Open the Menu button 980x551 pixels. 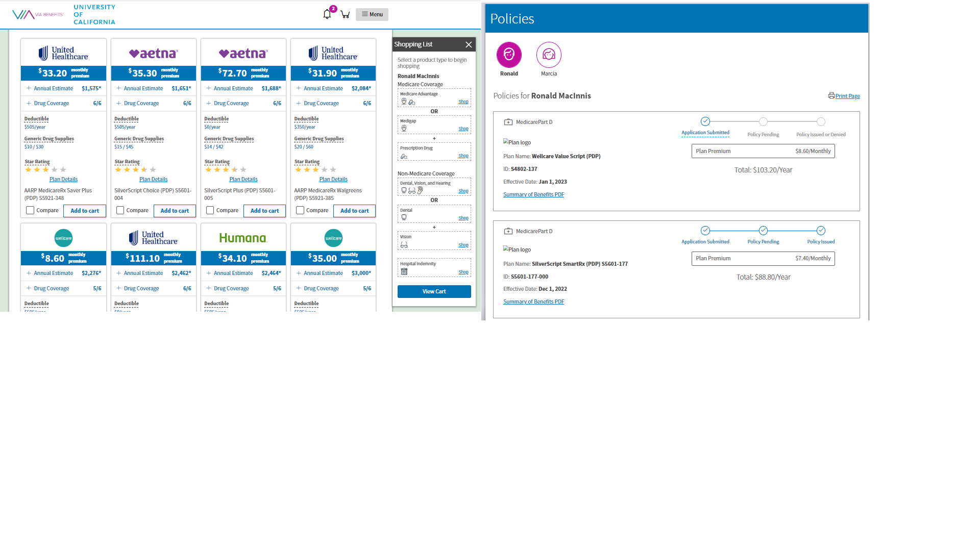pos(372,14)
